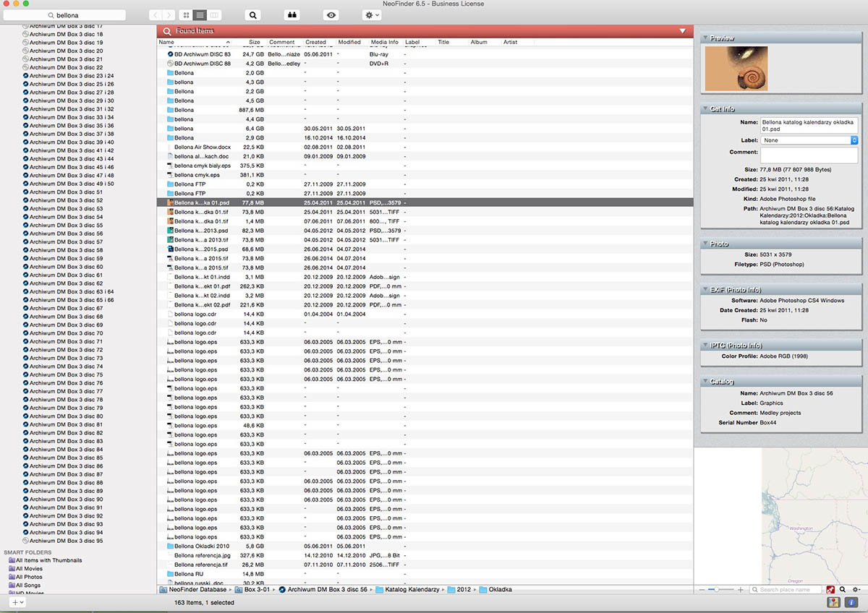Click the disc icon for Archiwum DM Box 3 disc 18
Viewport: 868px width, 613px height.
pos(25,34)
